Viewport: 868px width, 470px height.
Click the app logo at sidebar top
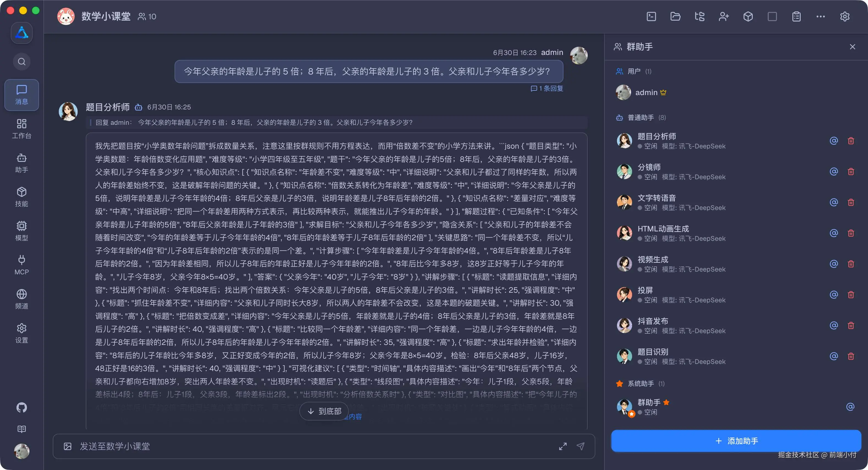(x=21, y=33)
